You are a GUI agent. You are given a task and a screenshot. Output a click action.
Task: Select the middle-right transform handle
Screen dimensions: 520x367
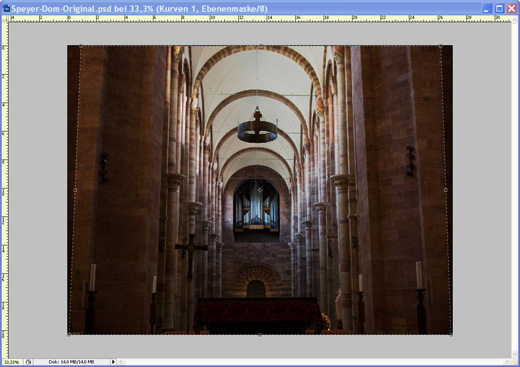pyautogui.click(x=446, y=190)
